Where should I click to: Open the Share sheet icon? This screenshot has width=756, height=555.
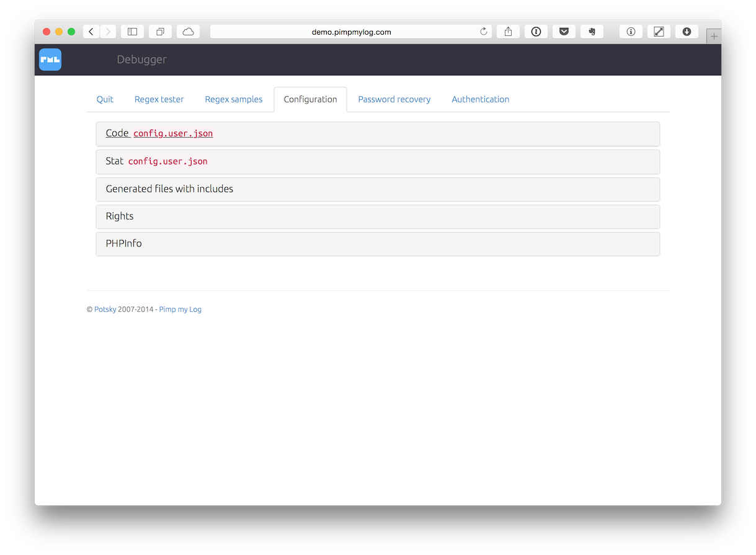click(508, 32)
